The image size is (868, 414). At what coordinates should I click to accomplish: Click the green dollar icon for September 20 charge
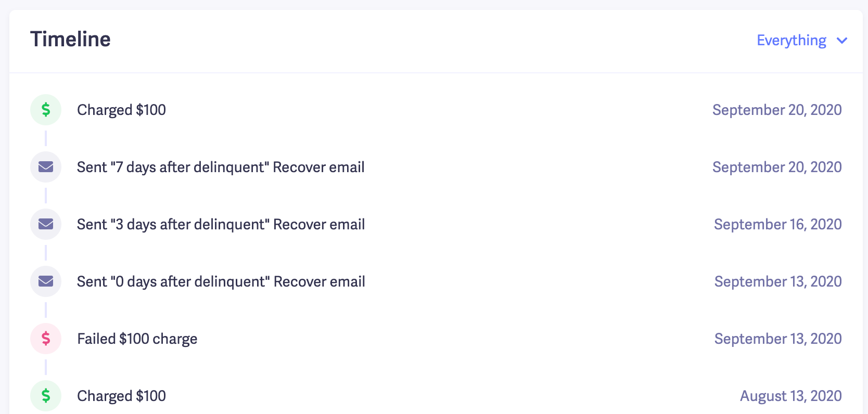(x=46, y=110)
